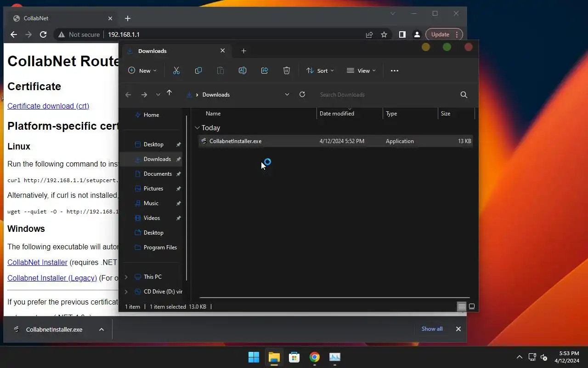Open the New item dropdown
This screenshot has width=588, height=368.
click(x=142, y=70)
